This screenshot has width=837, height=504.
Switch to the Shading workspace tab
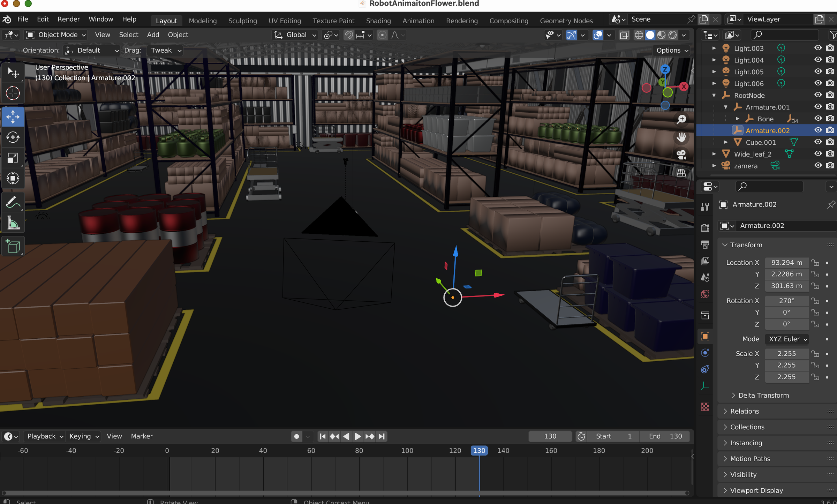click(x=378, y=21)
